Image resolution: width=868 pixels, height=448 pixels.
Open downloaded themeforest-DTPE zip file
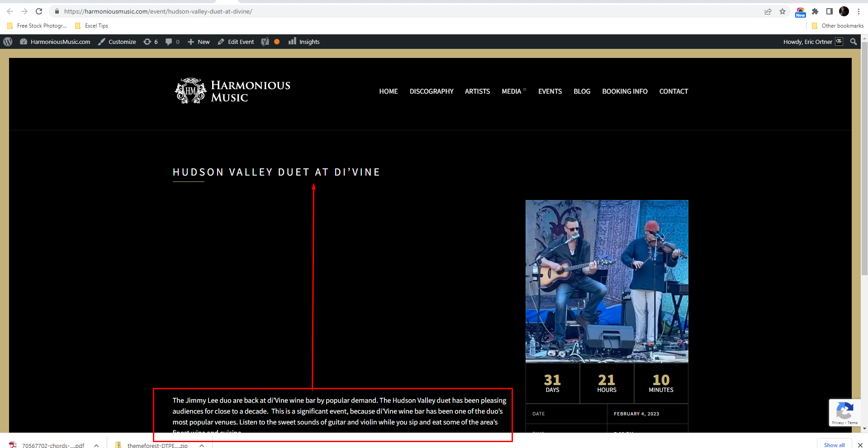click(152, 445)
